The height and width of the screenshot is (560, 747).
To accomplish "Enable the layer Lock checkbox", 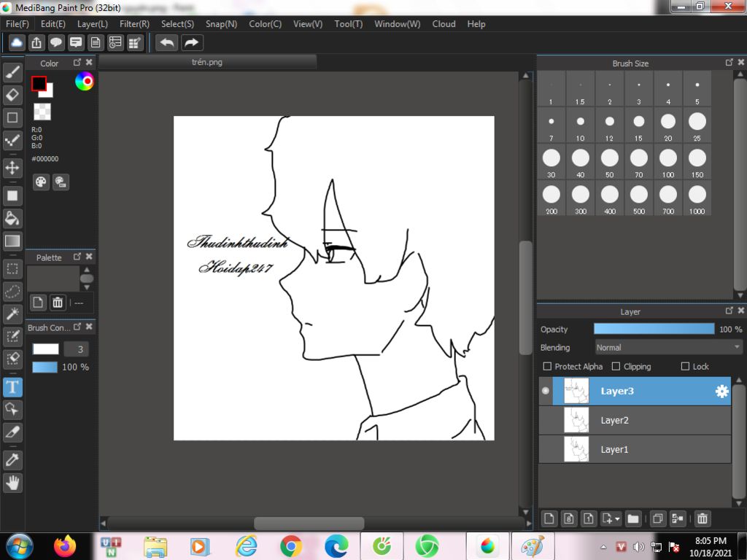I will point(686,366).
